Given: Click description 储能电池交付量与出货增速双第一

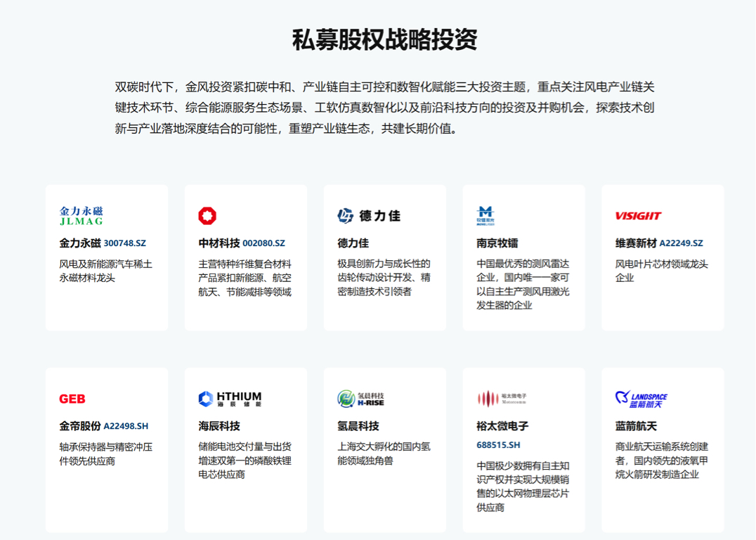Looking at the screenshot, I should tap(245, 461).
